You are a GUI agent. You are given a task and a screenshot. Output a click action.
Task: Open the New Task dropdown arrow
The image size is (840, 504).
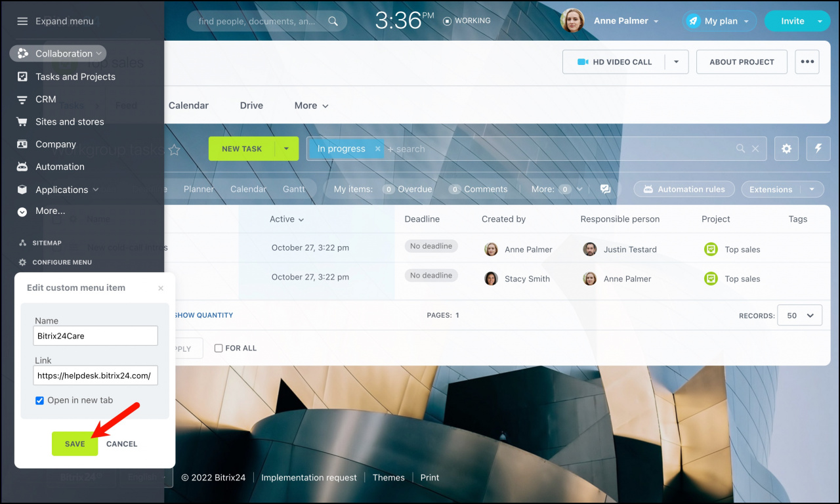click(286, 149)
